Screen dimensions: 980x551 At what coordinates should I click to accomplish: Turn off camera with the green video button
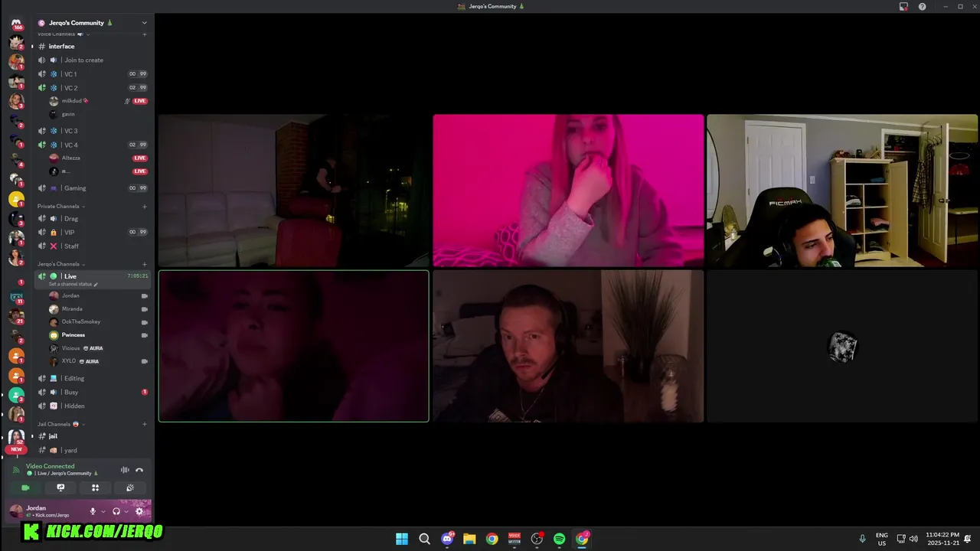click(25, 487)
